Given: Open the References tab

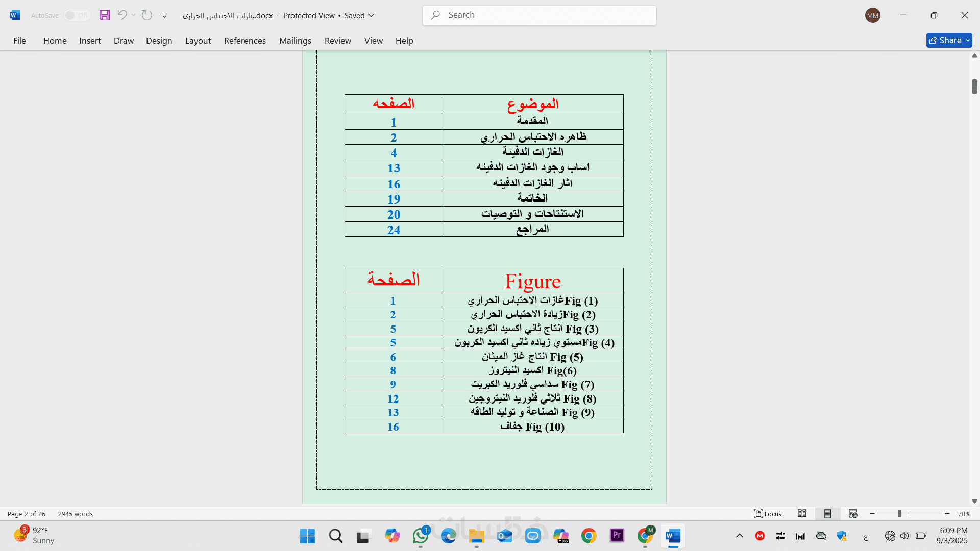Looking at the screenshot, I should [x=244, y=41].
